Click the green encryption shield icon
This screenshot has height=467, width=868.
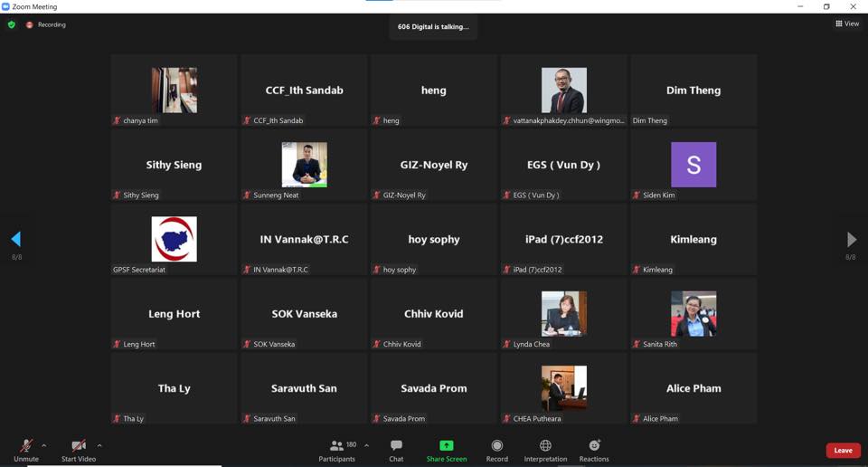click(x=12, y=24)
